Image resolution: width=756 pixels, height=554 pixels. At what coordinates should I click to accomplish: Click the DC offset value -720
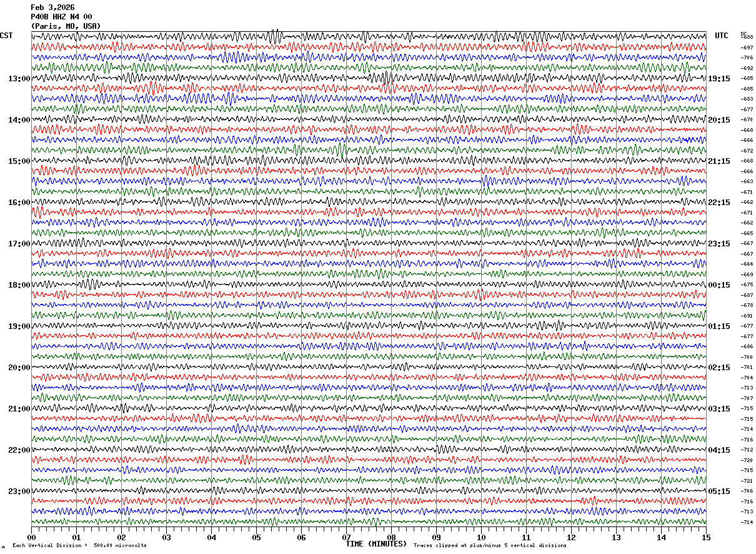747,460
